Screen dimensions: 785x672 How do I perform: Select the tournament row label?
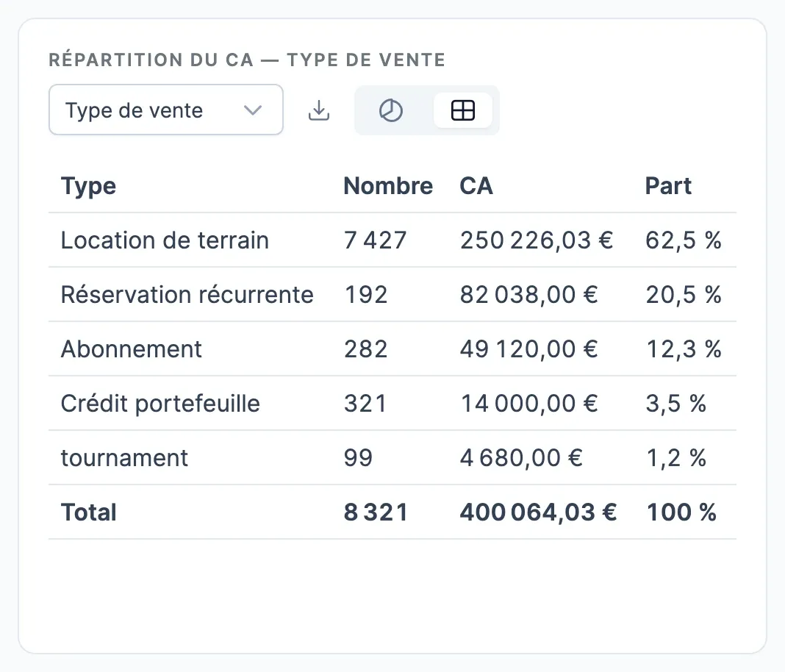click(124, 458)
